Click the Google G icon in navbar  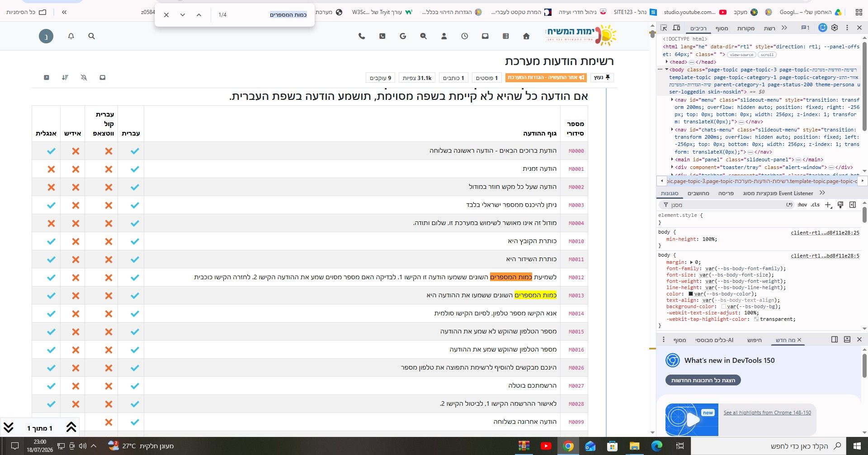click(403, 36)
